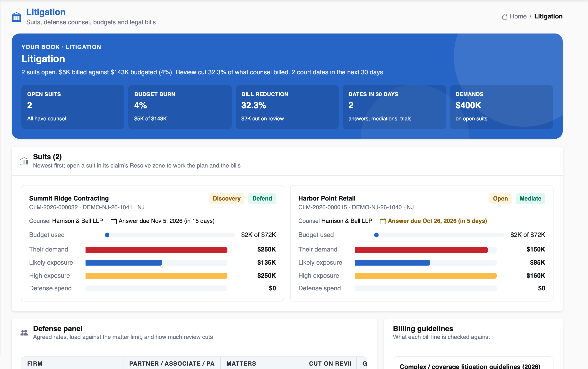Screen dimensions: 588x369
Task: Go to Home via breadcrumb link
Action: [518, 16]
